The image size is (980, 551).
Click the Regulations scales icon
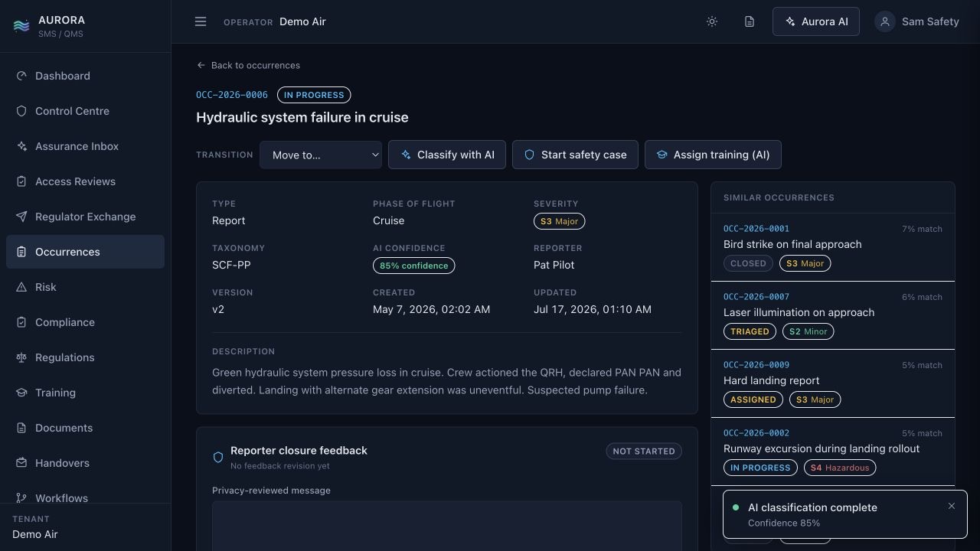click(x=21, y=357)
